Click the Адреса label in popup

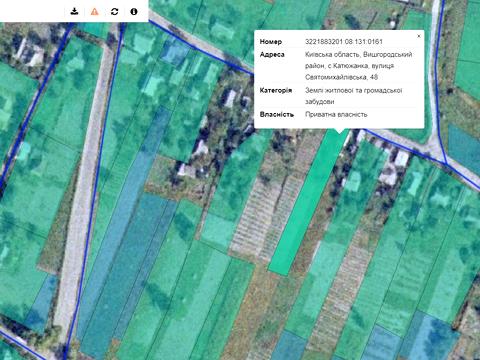[272, 54]
